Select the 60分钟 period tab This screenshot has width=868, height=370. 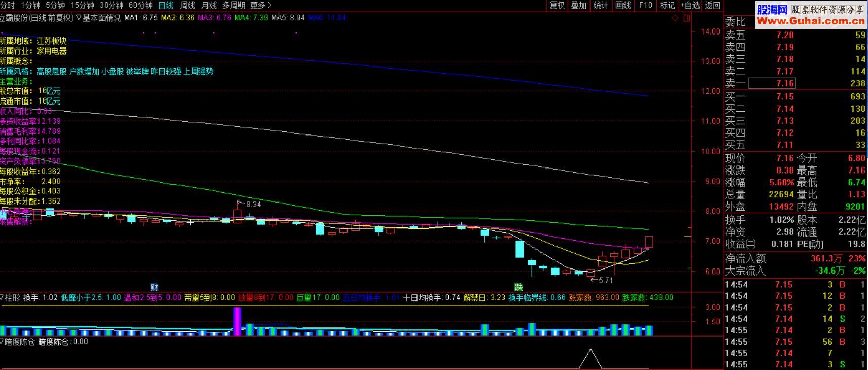click(141, 5)
